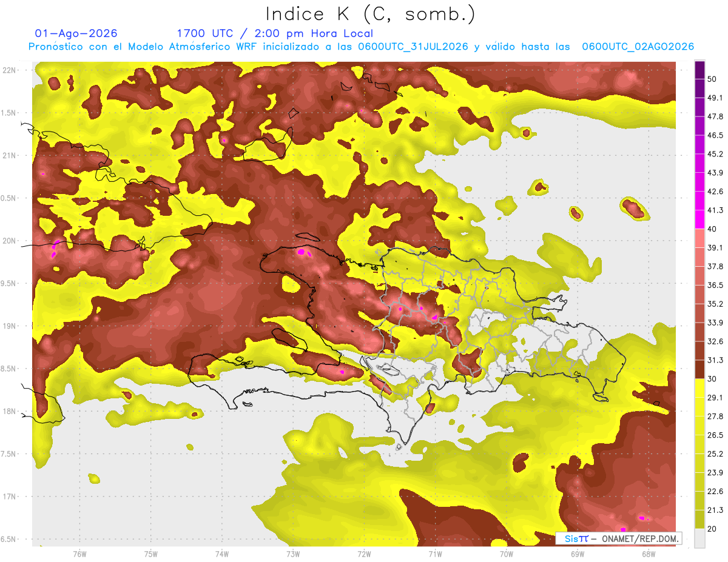Click the longitude label "69W"
This screenshot has height=562, width=728.
(578, 554)
